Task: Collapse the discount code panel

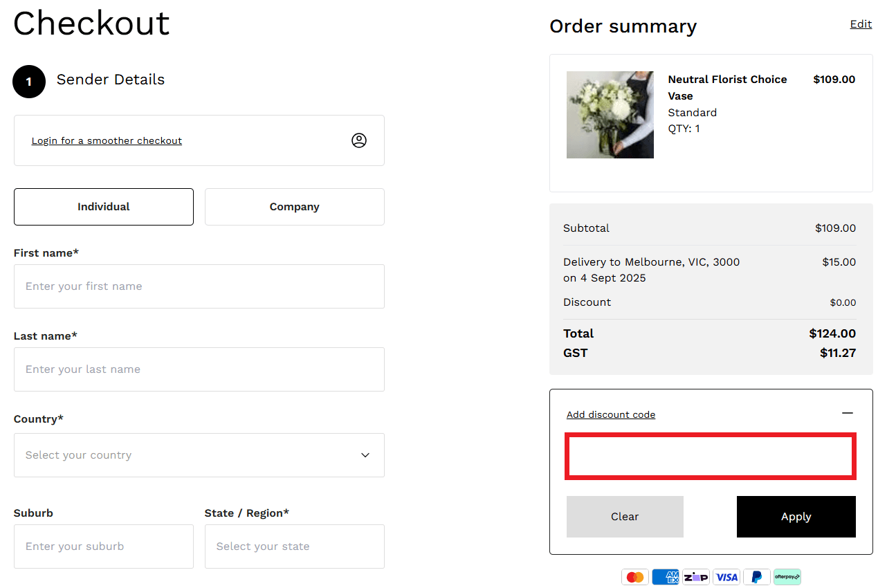Action: pos(848,413)
